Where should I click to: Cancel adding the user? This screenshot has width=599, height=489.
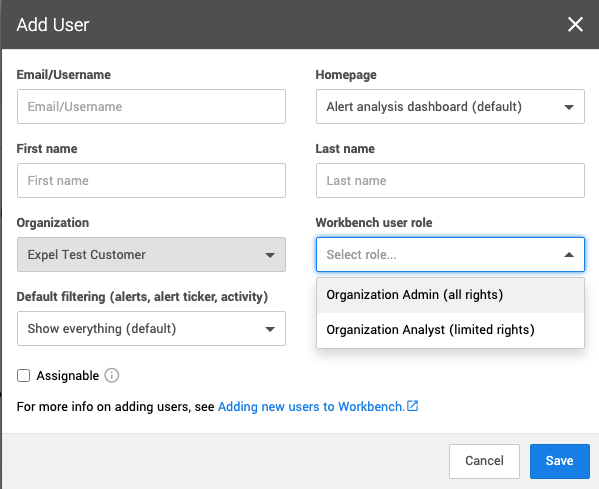[484, 461]
